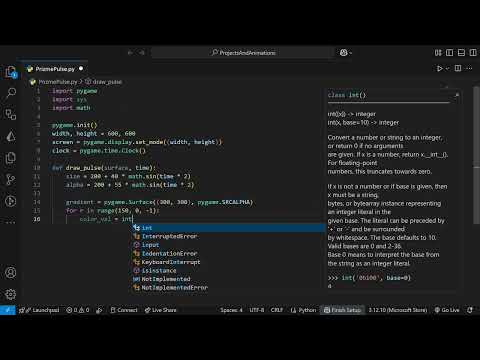The image size is (480, 360).
Task: Open the editor More Actions menu
Action: pyautogui.click(x=469, y=68)
